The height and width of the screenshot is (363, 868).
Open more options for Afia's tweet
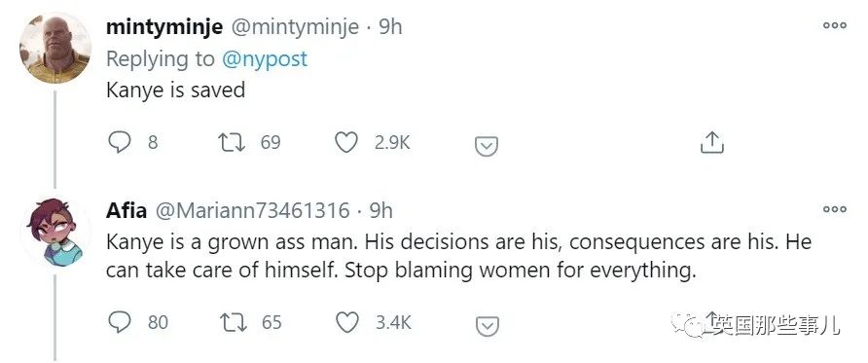tap(835, 209)
